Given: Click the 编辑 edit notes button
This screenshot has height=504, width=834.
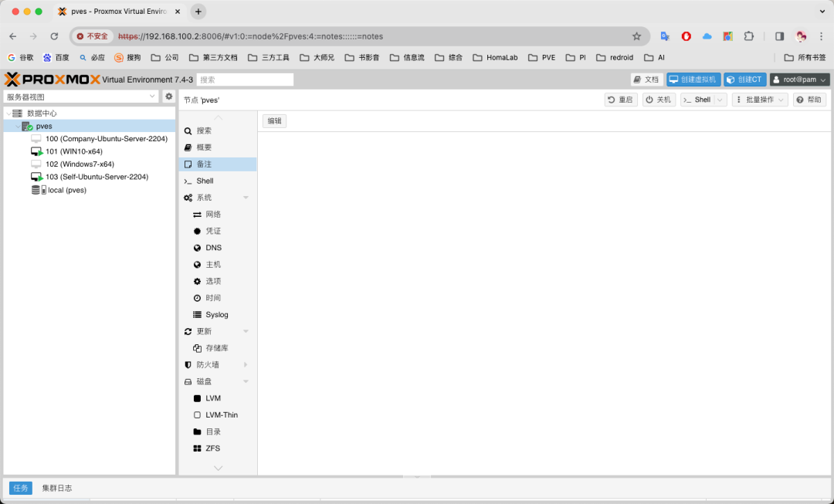Looking at the screenshot, I should [x=274, y=120].
